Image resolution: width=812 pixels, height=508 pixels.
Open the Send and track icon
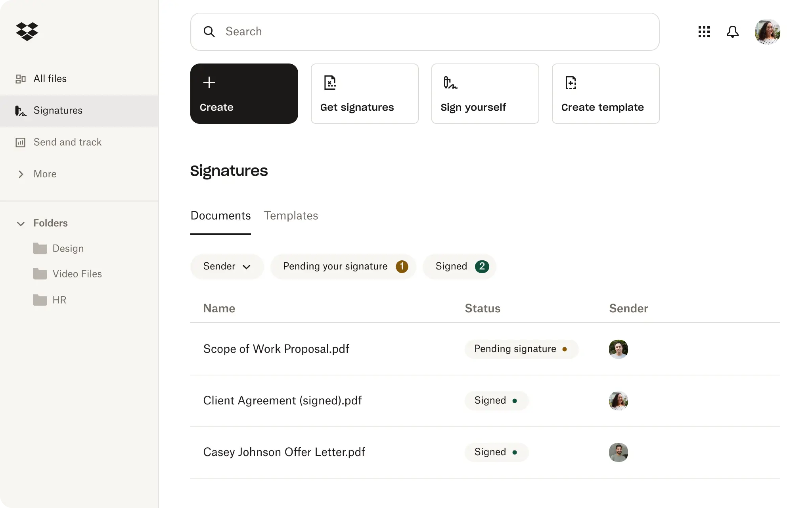click(x=21, y=142)
